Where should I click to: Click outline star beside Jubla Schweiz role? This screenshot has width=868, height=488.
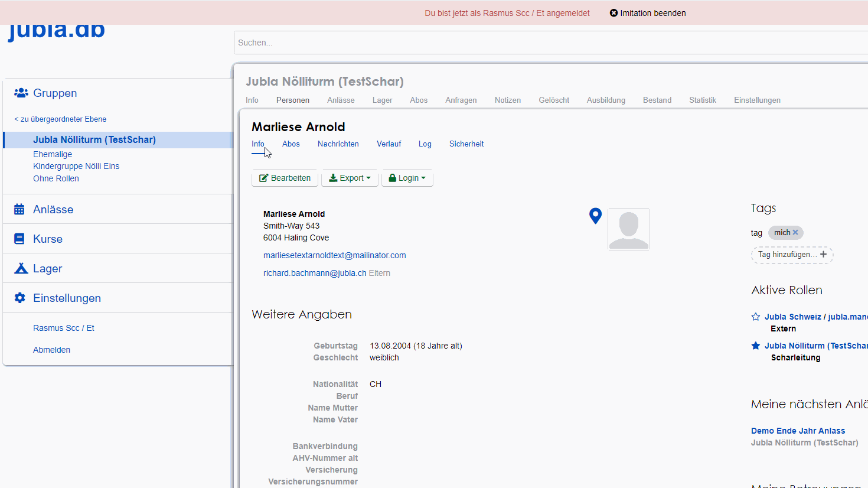[x=755, y=317]
